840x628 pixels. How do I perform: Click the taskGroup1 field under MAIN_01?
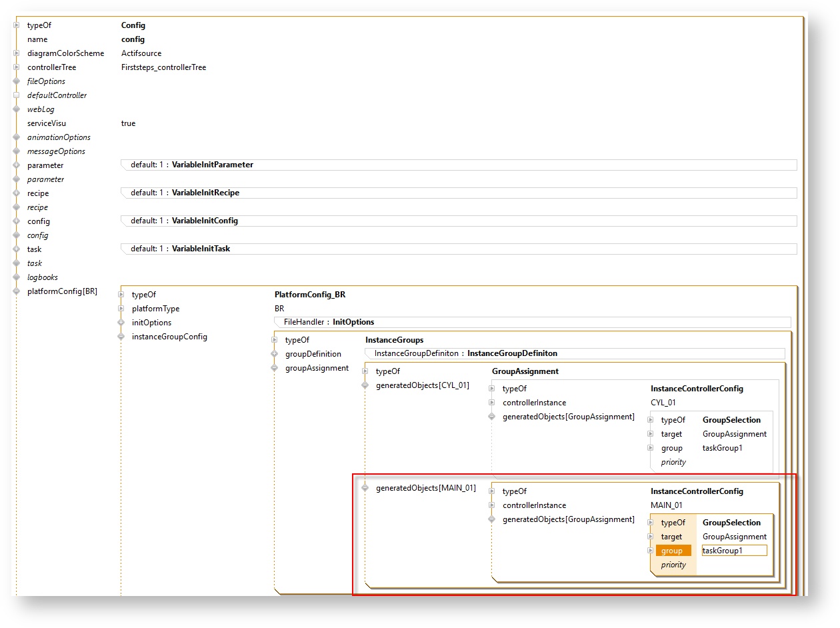[x=734, y=551]
